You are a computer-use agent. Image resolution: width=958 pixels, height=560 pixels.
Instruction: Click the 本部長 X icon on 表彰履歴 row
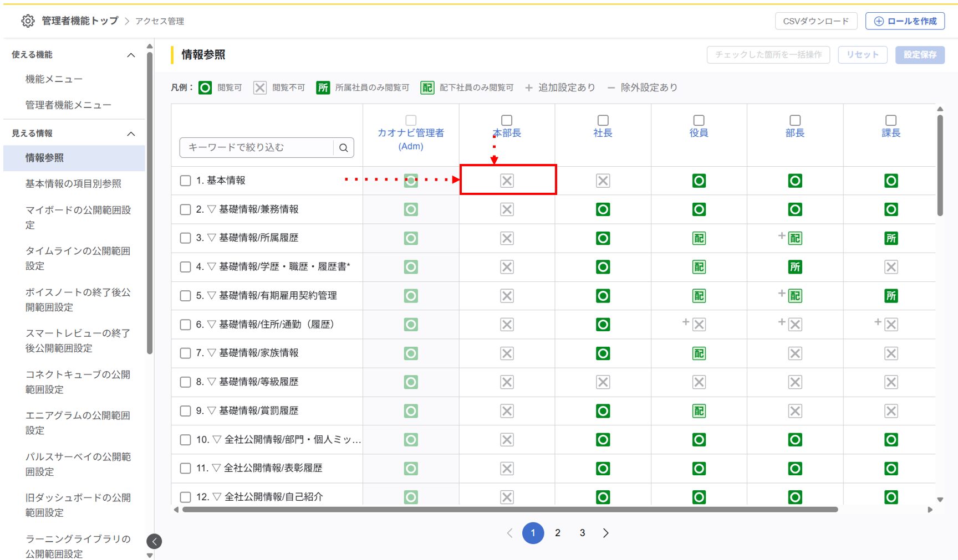pos(507,469)
